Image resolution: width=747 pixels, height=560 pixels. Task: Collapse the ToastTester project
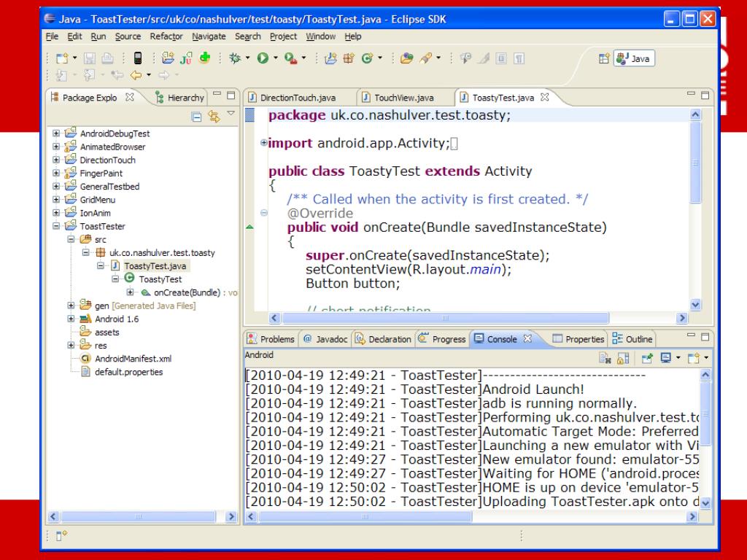(56, 226)
